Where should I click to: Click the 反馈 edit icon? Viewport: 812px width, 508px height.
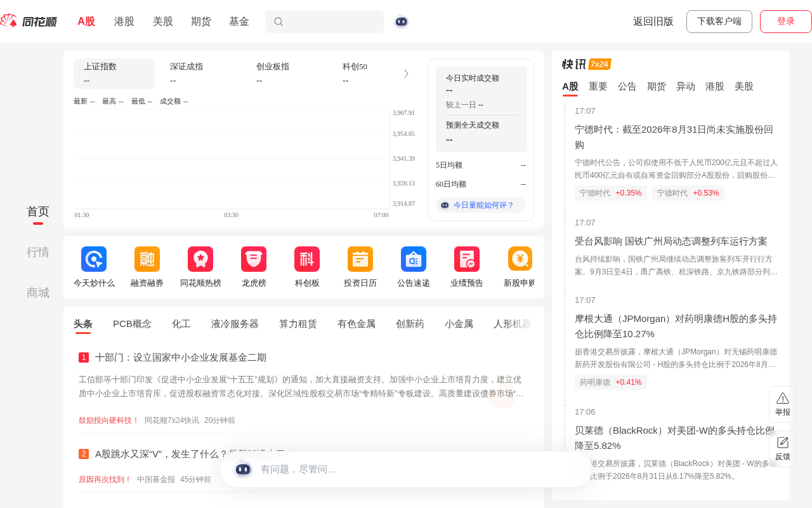coord(783,443)
